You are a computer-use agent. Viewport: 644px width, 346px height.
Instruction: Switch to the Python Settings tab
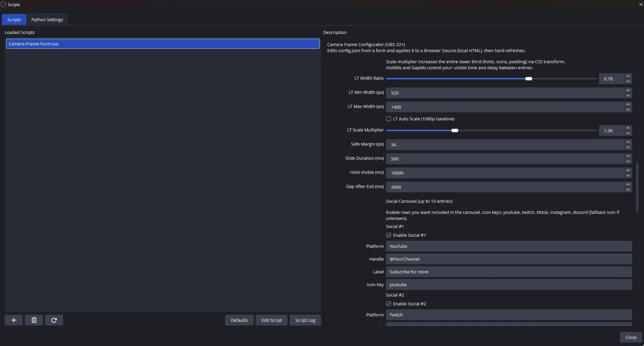[47, 19]
